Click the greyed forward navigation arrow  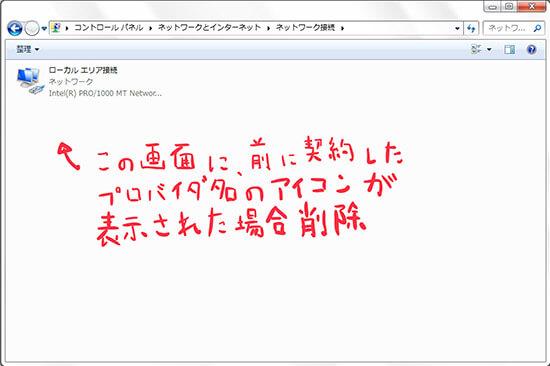pyautogui.click(x=32, y=28)
